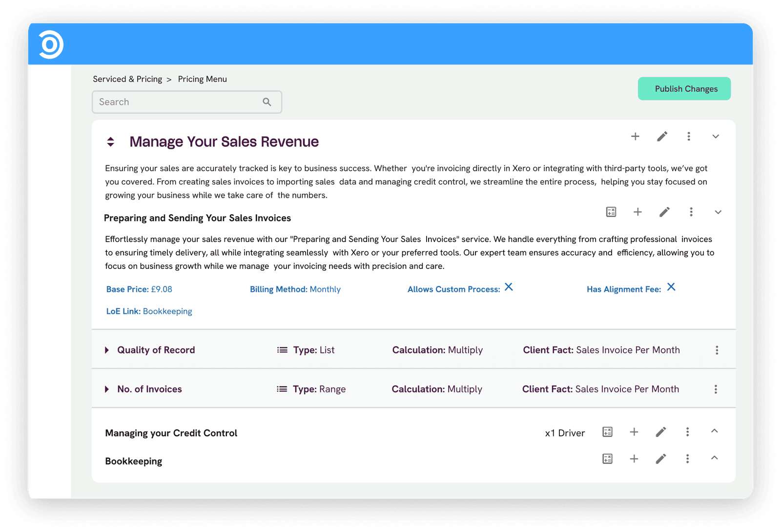Edit the Bookkeeping service
The image size is (781, 532).
pyautogui.click(x=661, y=459)
